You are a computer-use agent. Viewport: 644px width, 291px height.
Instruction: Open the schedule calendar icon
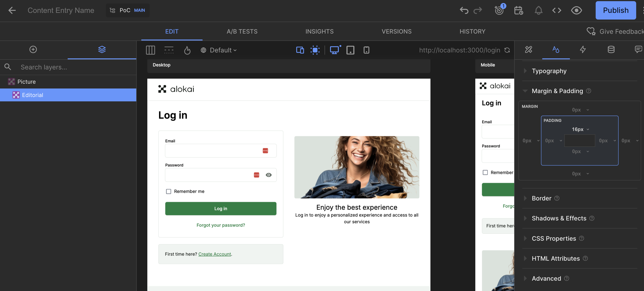click(x=519, y=10)
